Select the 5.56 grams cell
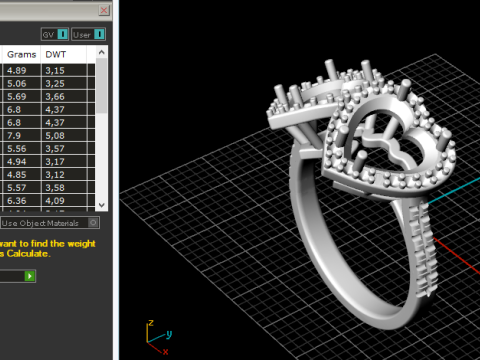480x360 pixels. point(21,148)
